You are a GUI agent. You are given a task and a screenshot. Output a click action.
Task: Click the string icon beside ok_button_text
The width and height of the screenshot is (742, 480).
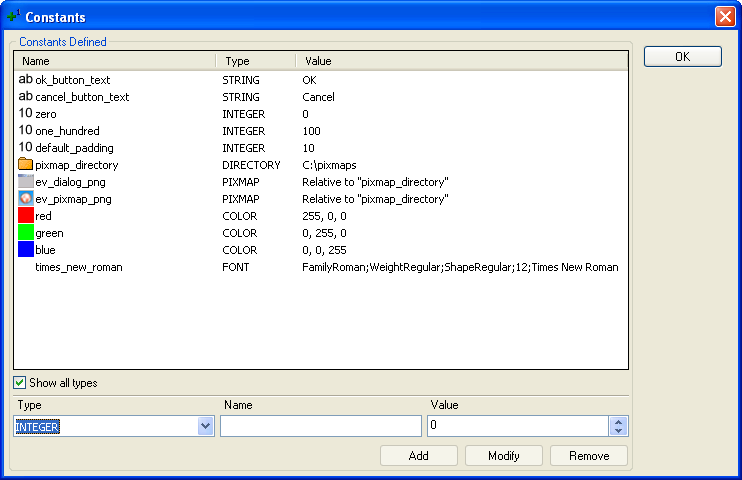click(x=26, y=80)
